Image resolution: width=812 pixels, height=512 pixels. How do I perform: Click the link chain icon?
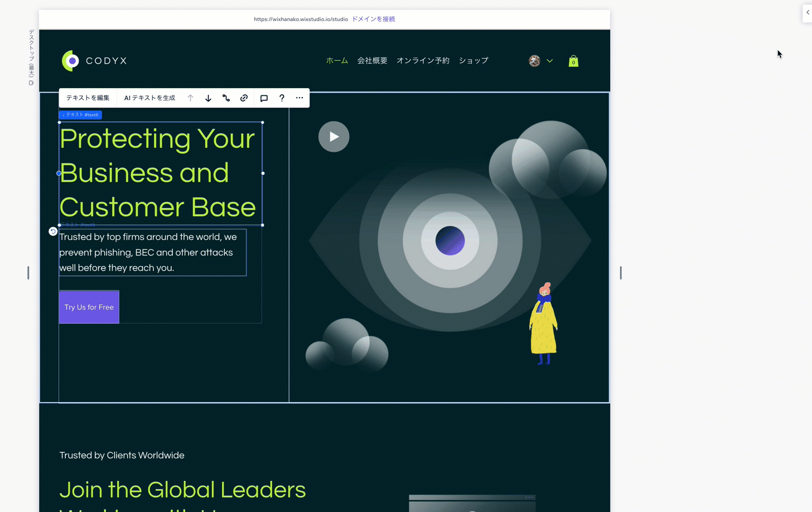pyautogui.click(x=244, y=98)
